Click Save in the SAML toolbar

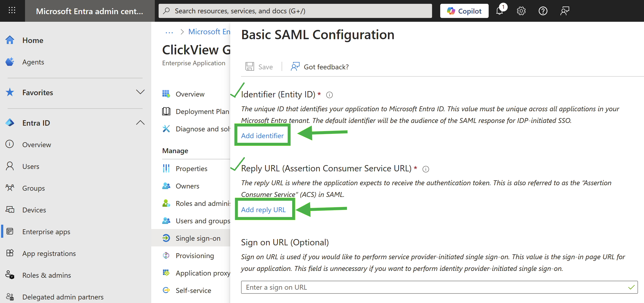[x=259, y=67]
